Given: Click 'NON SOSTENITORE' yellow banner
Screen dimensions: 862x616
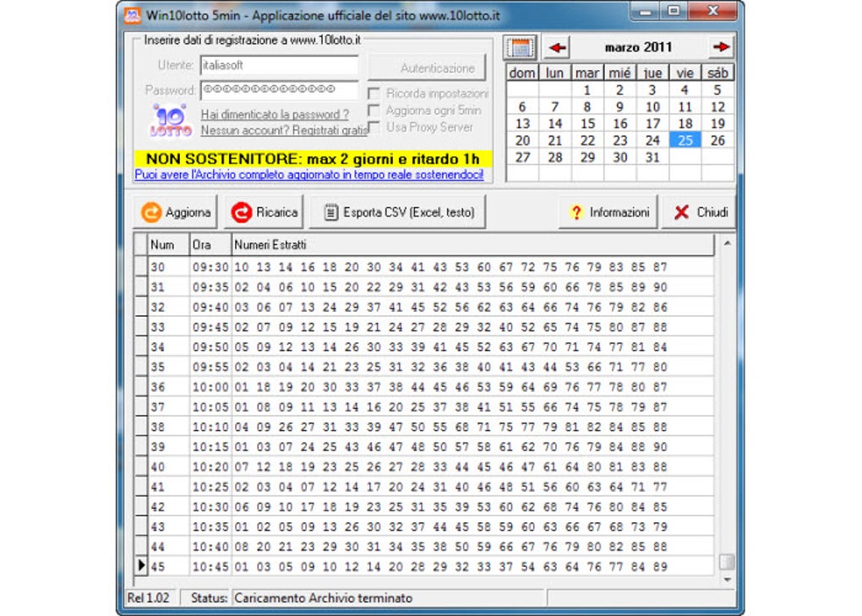Looking at the screenshot, I should (313, 159).
